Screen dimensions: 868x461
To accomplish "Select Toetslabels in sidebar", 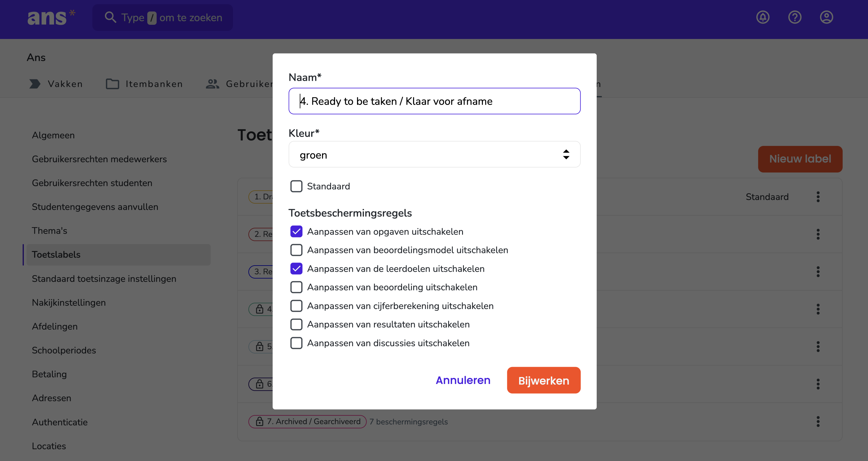I will tap(118, 255).
